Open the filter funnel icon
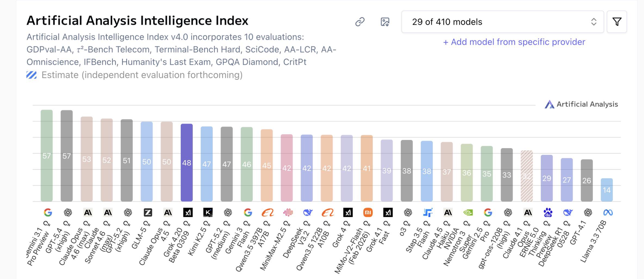 tap(617, 22)
